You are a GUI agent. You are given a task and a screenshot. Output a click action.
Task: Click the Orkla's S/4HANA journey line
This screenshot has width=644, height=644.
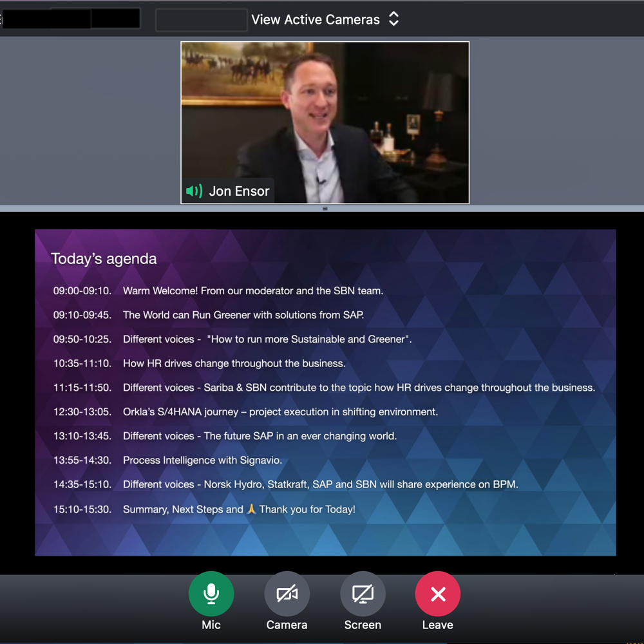(245, 412)
